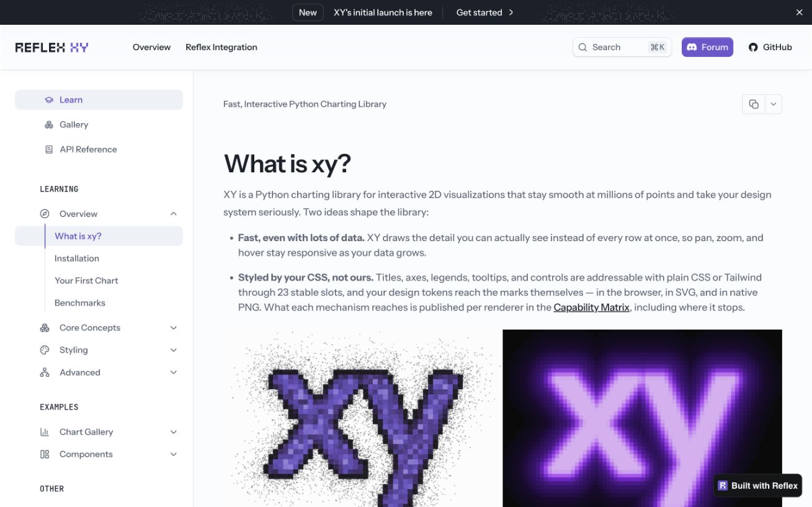Screen dimensions: 812x507
Task: Select Gallery in the sidebar
Action: tap(99, 125)
